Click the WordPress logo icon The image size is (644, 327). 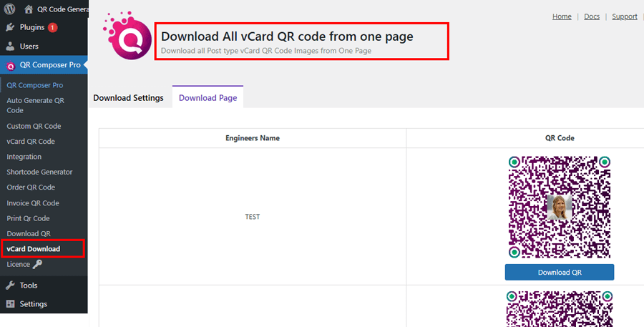[10, 9]
